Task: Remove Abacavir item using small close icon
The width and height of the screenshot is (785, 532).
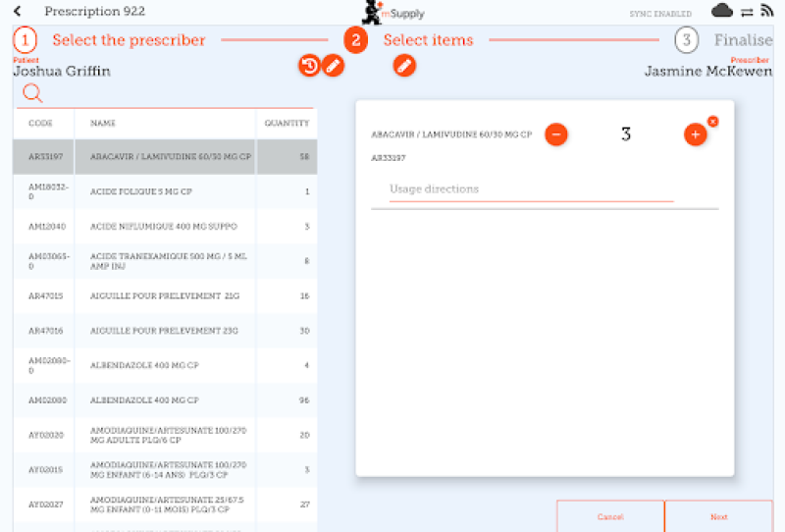Action: 712,122
